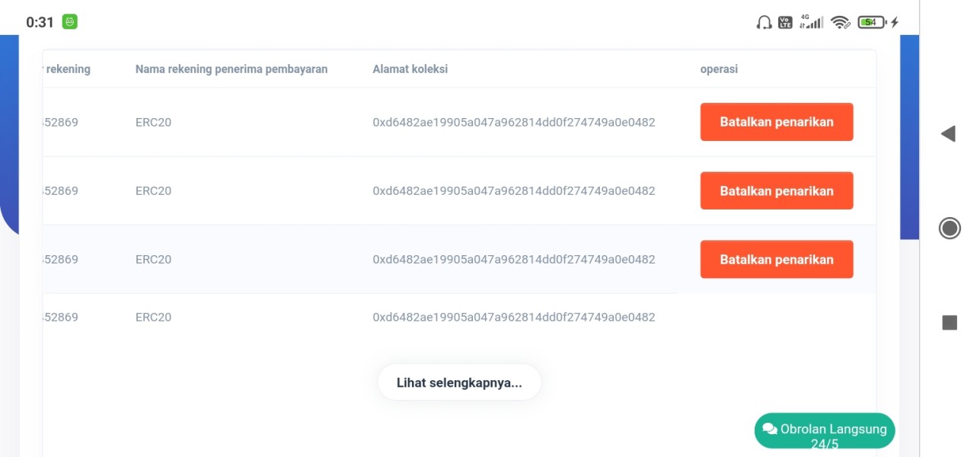Tap the Wi-Fi signal icon in status bar

(x=841, y=22)
